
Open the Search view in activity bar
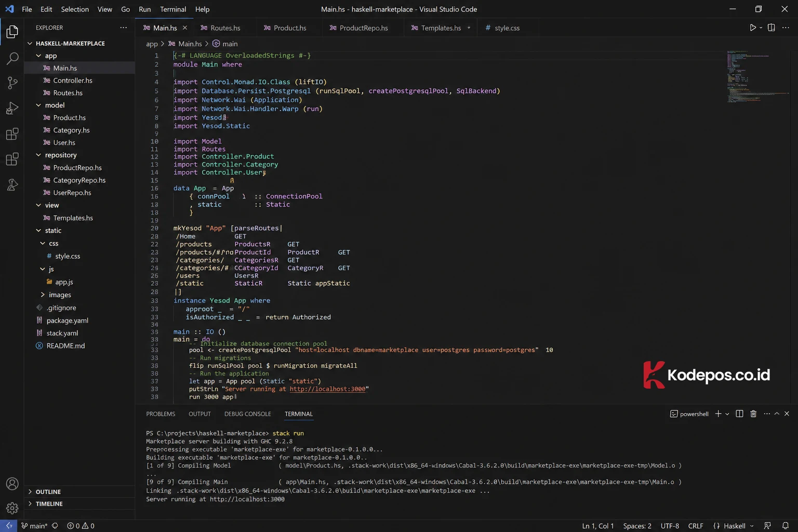(12, 58)
